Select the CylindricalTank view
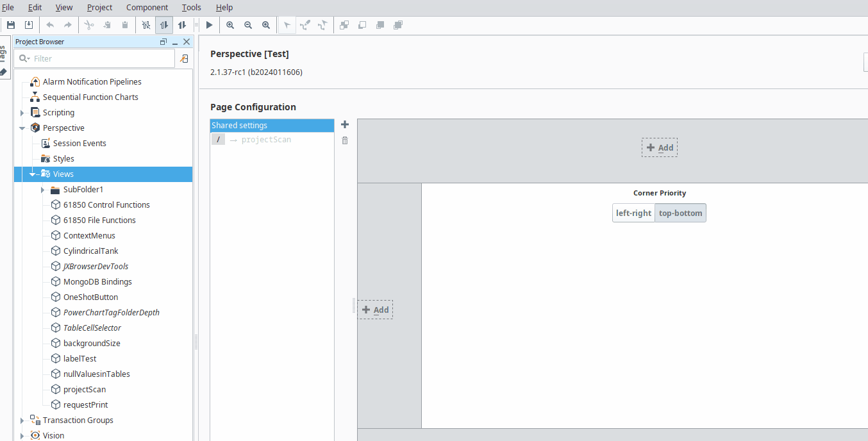 coord(90,251)
